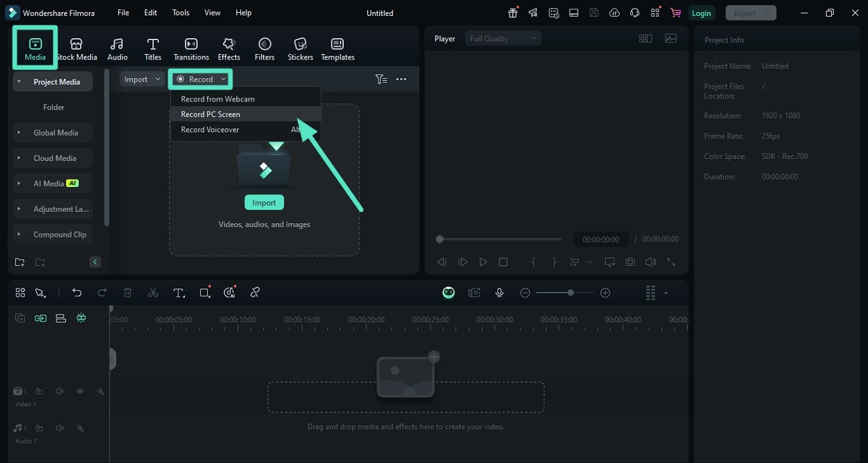The height and width of the screenshot is (463, 868).
Task: Choose Record from Webcam
Action: (x=246, y=99)
